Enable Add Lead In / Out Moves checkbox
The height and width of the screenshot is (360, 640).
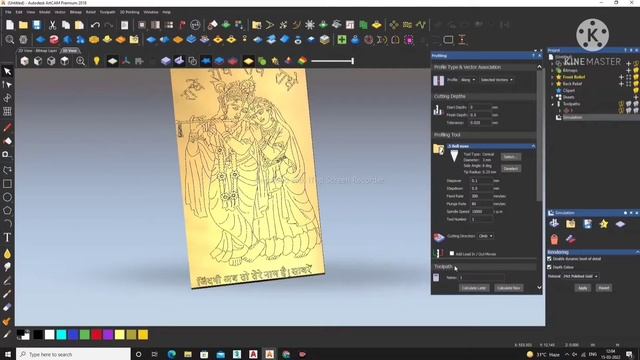click(452, 253)
